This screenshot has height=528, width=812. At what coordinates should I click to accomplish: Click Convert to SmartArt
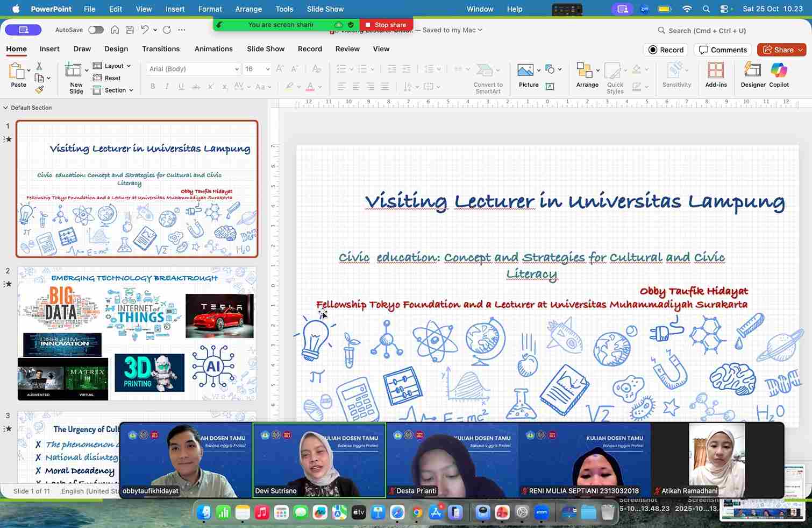point(488,79)
